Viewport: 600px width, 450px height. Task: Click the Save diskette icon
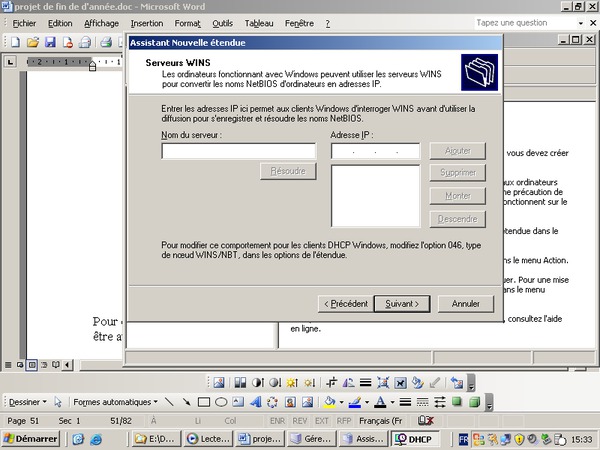pos(50,42)
